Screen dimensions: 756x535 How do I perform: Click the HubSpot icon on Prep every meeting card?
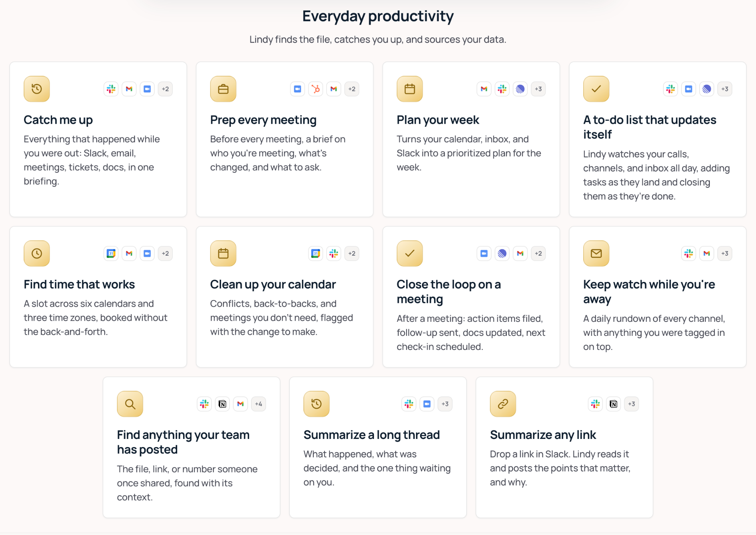pos(316,89)
